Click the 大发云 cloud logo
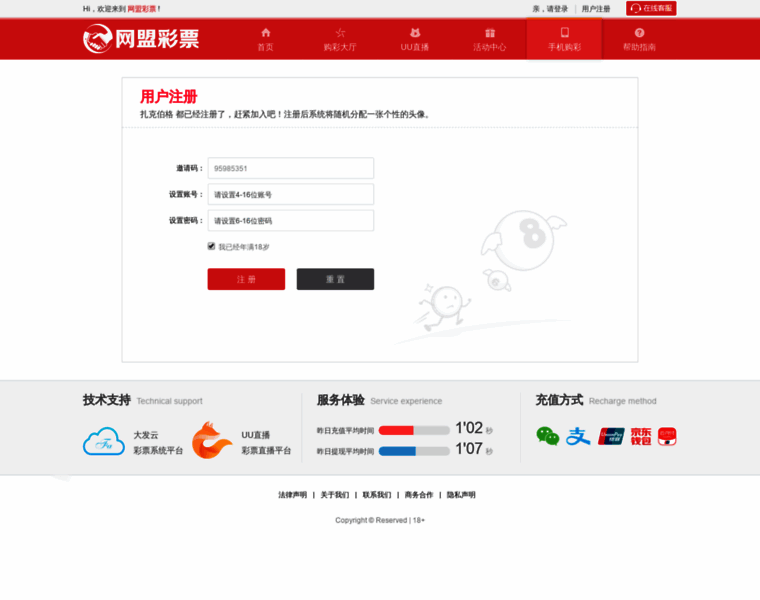Image resolution: width=760 pixels, height=600 pixels. (x=104, y=441)
